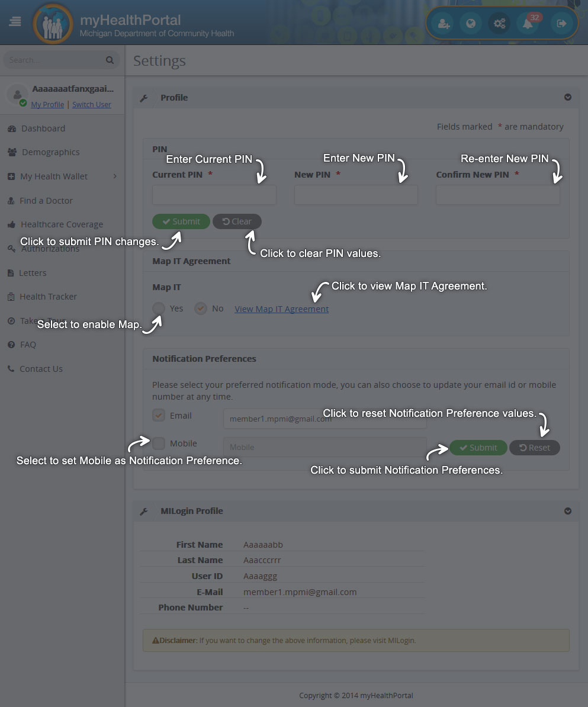Toggle the hamburger menu icon
This screenshot has width=588, height=707.
tap(15, 22)
